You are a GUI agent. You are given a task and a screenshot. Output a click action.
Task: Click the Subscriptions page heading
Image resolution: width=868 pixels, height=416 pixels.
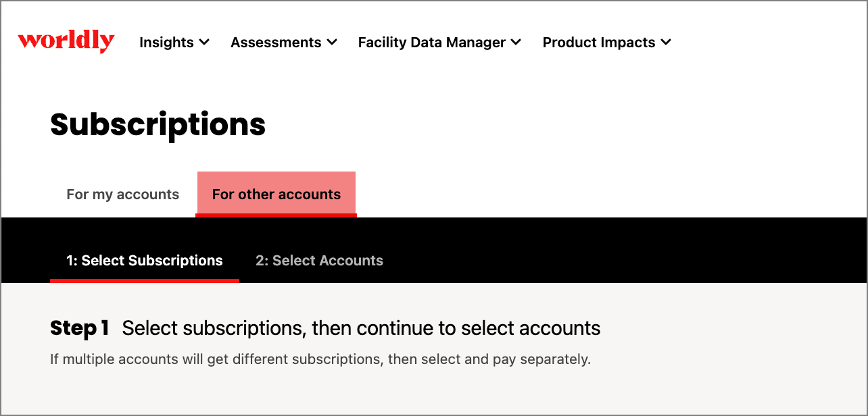click(x=158, y=125)
